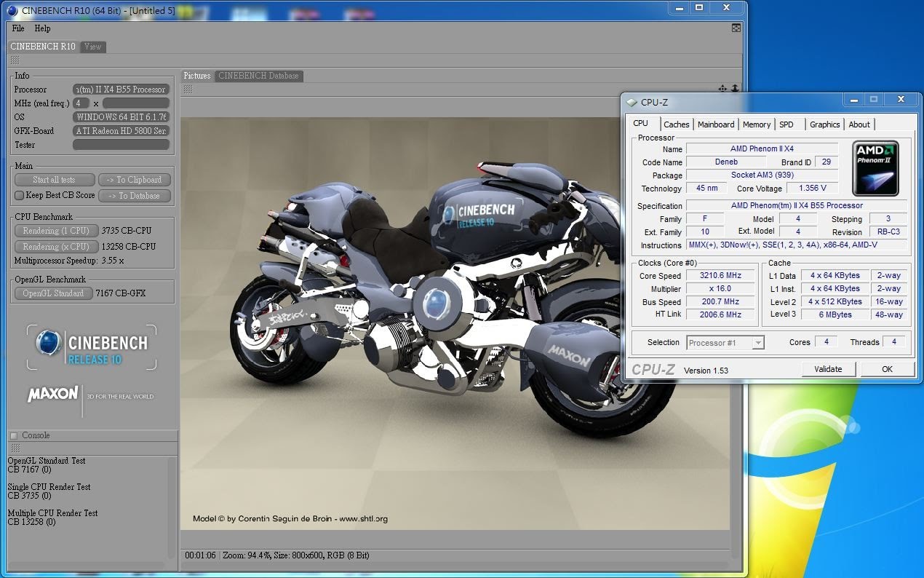Screen dimensions: 924x578
Task: Click Validate button in CPU-Z
Action: click(828, 369)
